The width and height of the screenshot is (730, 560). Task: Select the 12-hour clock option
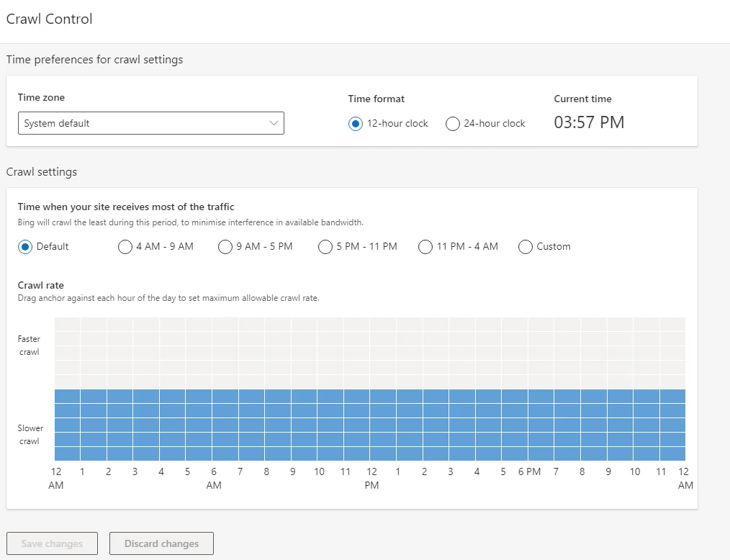355,124
